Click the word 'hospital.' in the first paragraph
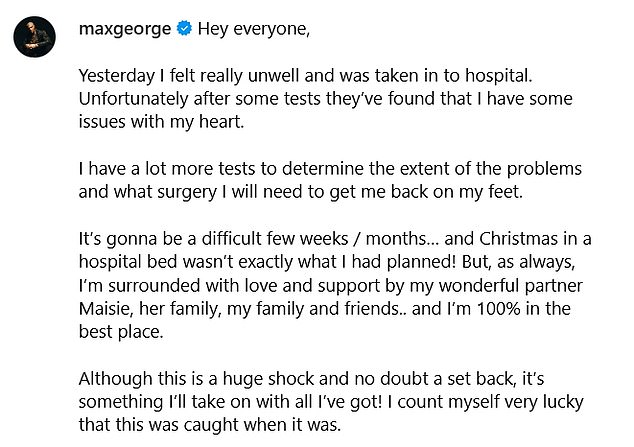This screenshot has width=634, height=447. coord(499,76)
